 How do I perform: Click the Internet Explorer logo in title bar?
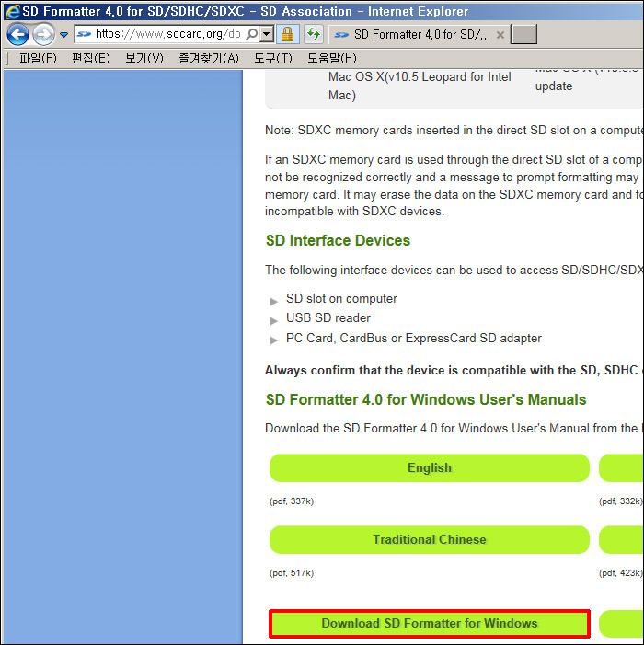click(12, 11)
